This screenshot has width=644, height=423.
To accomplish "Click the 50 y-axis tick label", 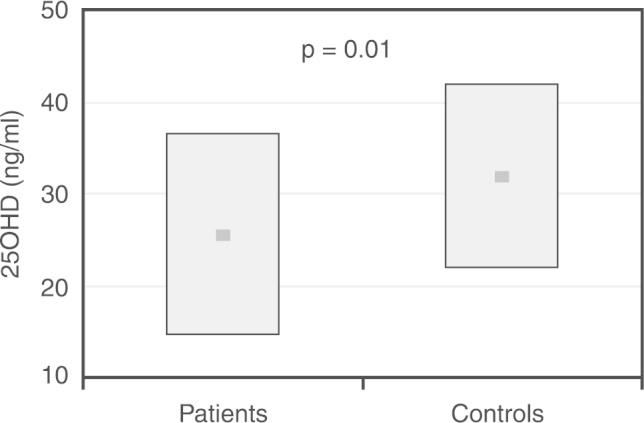I will click(55, 12).
